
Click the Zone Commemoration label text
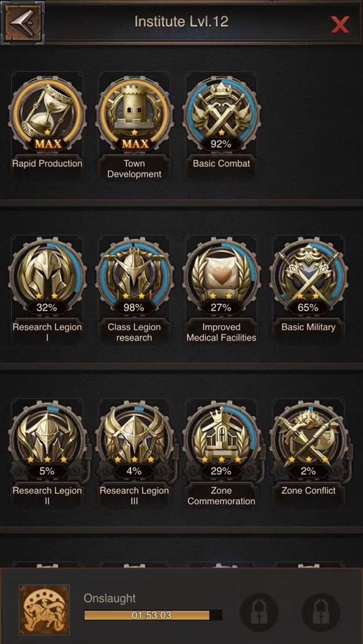221,496
